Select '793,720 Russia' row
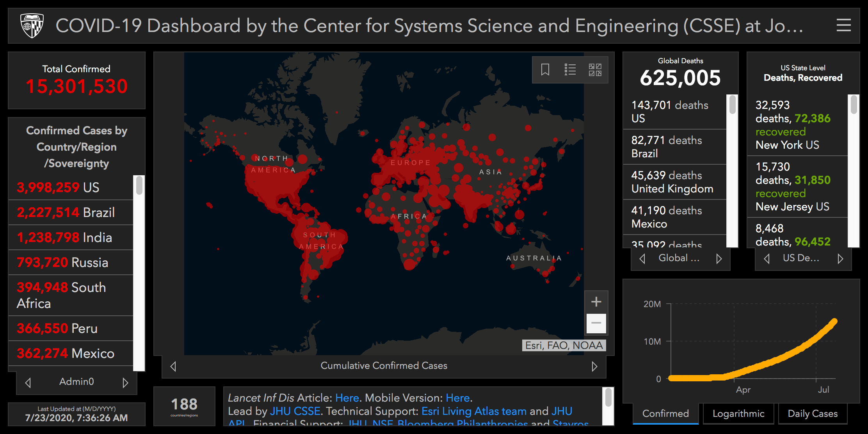868x434 pixels. pos(71,262)
